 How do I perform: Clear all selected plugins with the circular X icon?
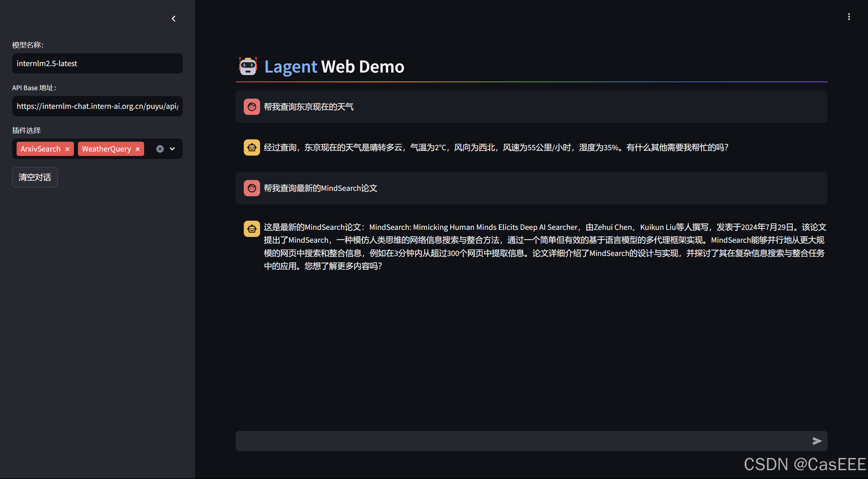point(160,149)
